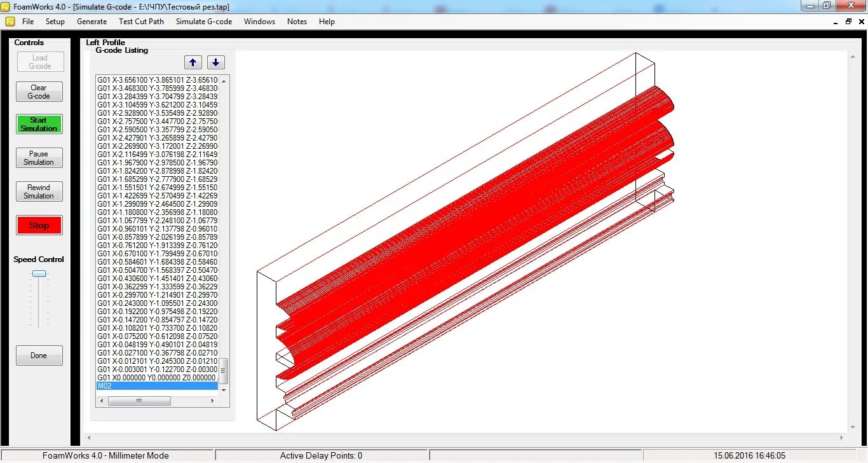This screenshot has width=868, height=463.
Task: Select line G01 X-0.003001 Y-0.122700
Action: click(x=157, y=369)
